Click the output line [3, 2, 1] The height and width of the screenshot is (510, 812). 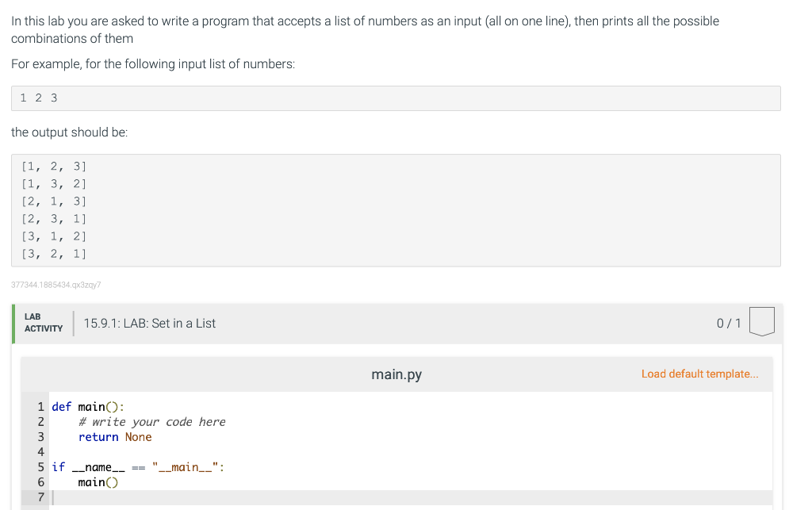click(x=54, y=254)
